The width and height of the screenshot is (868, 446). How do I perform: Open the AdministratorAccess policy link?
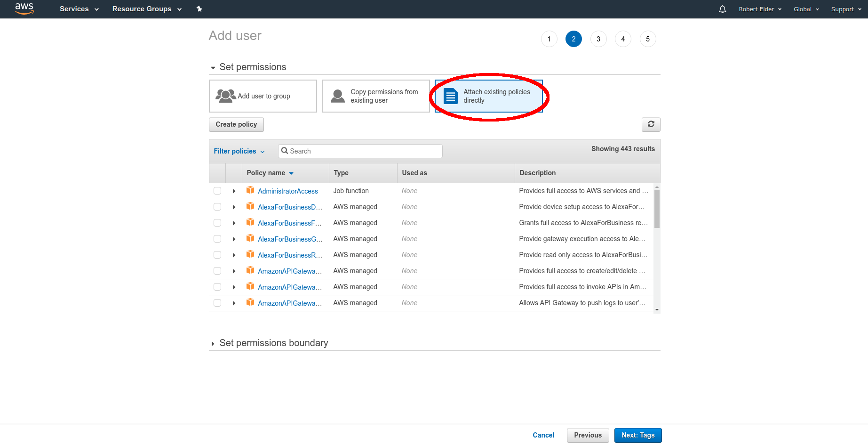point(288,191)
